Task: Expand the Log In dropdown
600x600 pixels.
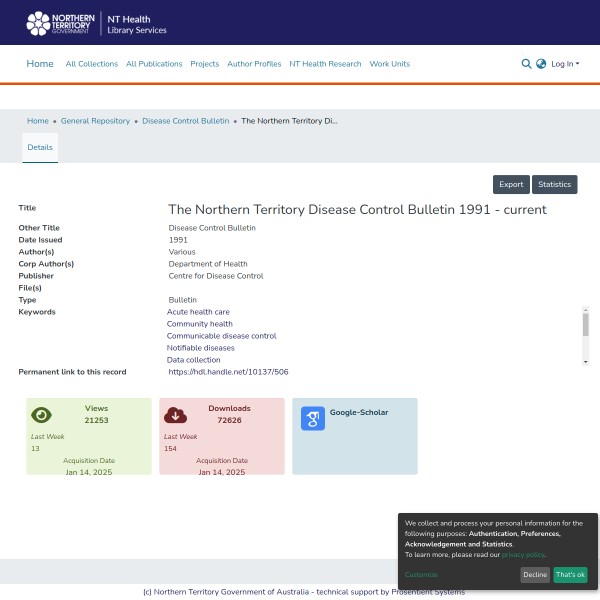Action: (x=565, y=64)
